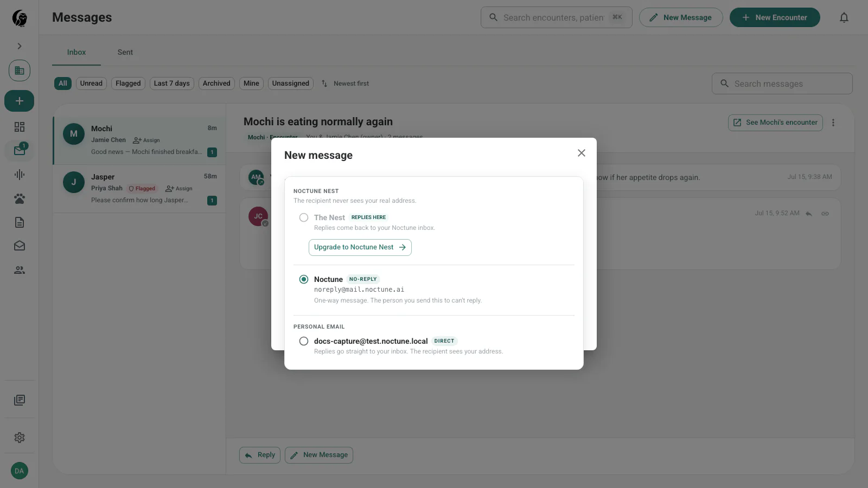Screen dimensions: 868x488
Task: Open the Newest first sort dropdown
Action: (345, 84)
